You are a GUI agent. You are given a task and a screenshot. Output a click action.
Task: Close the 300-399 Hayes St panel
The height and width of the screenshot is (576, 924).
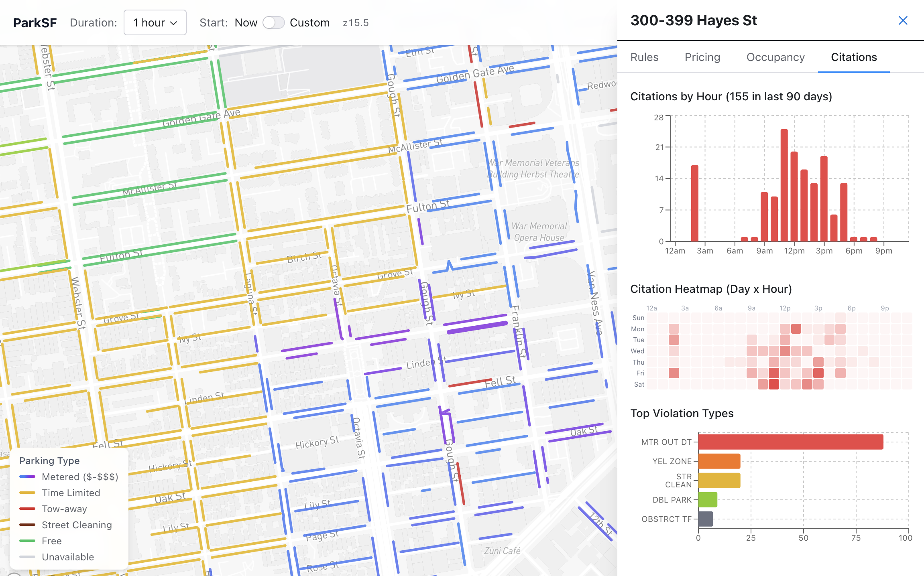point(903,20)
